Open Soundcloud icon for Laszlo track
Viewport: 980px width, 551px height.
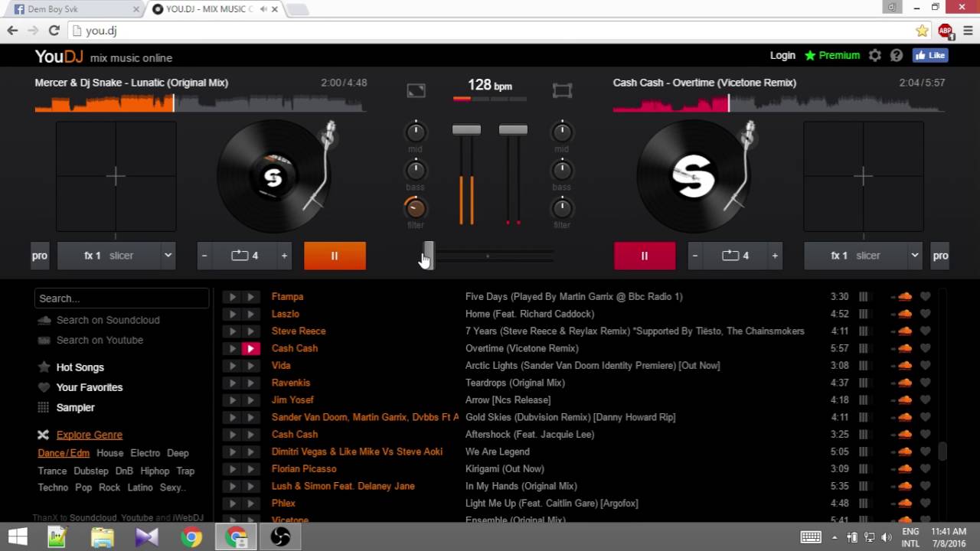[x=905, y=314]
